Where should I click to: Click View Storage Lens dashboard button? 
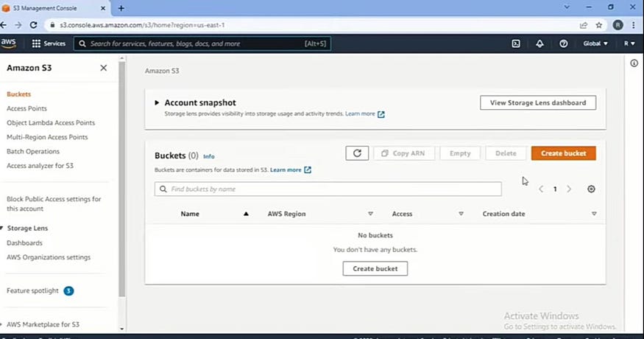pos(537,103)
